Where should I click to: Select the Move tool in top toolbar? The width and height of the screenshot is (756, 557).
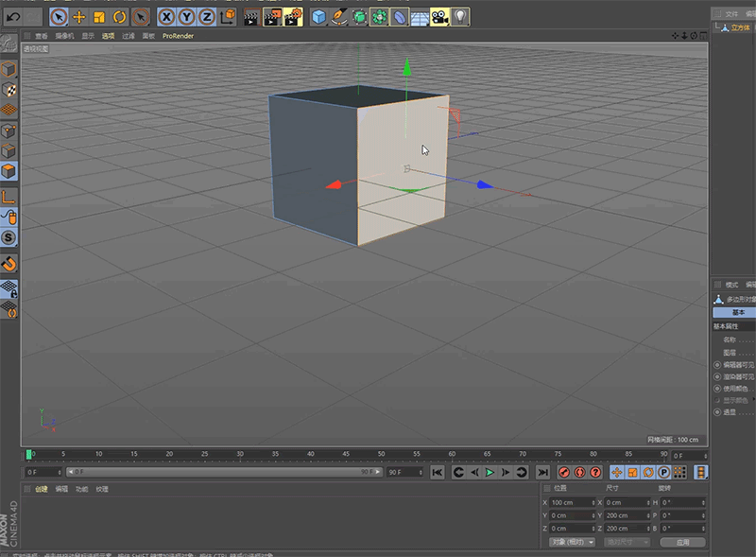coord(79,16)
